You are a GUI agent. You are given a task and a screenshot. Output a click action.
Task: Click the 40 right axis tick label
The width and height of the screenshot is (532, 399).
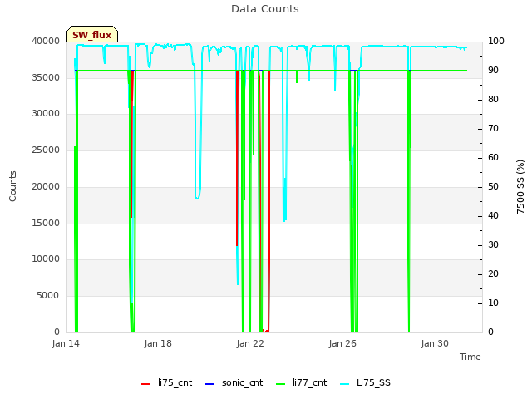tap(493, 216)
